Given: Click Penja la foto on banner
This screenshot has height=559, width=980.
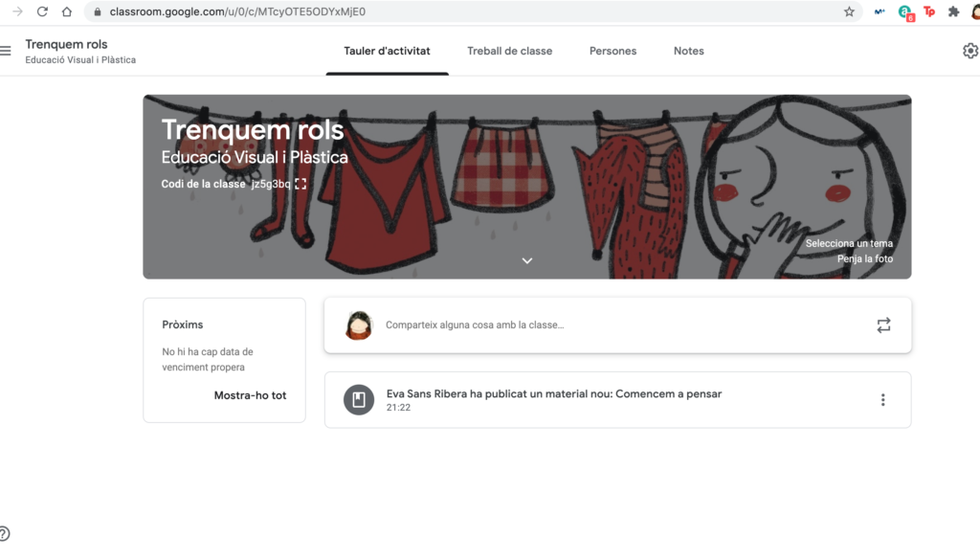Looking at the screenshot, I should (x=864, y=259).
